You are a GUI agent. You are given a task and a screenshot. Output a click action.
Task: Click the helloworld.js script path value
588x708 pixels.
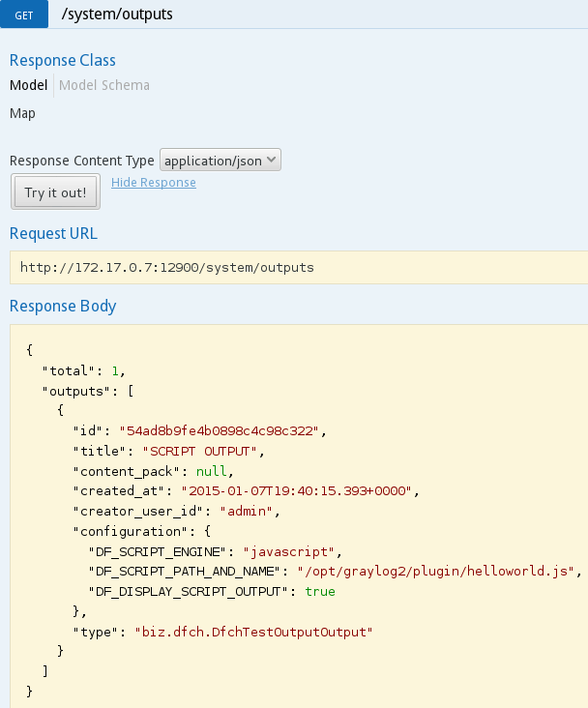[x=437, y=572]
